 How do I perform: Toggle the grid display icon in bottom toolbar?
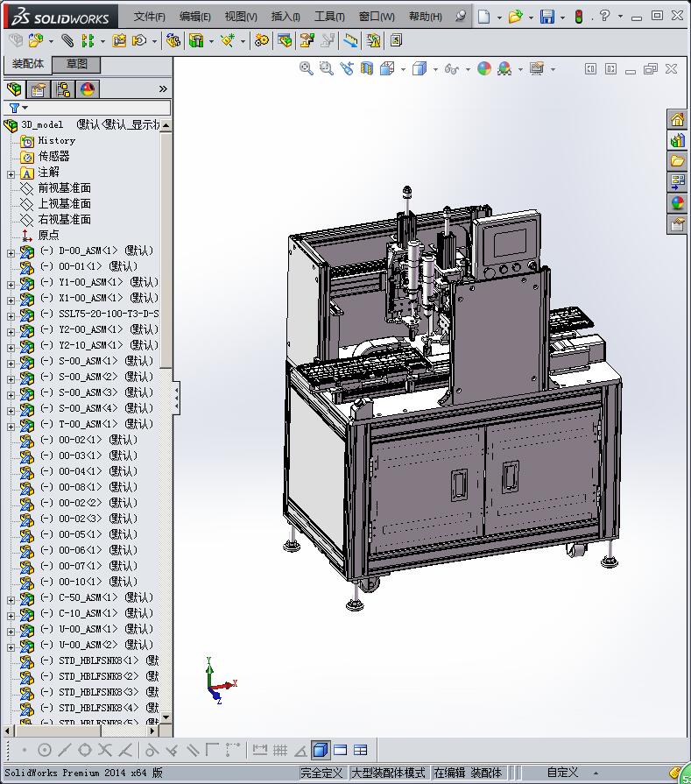pos(280,750)
